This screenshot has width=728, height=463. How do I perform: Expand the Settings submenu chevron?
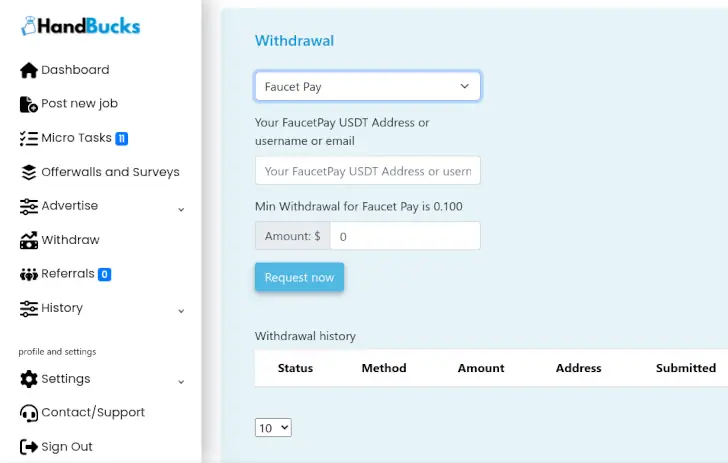pyautogui.click(x=181, y=382)
